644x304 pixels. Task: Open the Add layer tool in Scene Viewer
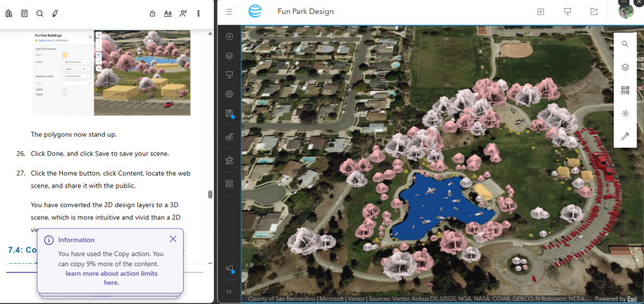[x=230, y=37]
